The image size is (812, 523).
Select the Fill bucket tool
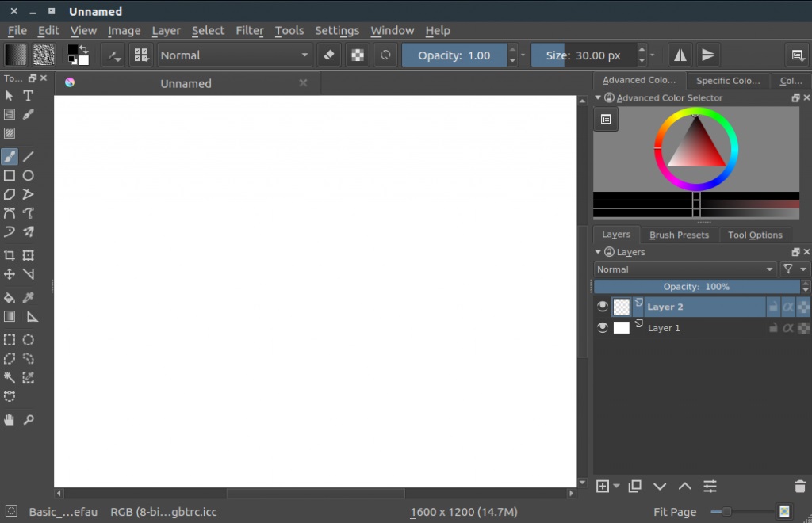(10, 297)
